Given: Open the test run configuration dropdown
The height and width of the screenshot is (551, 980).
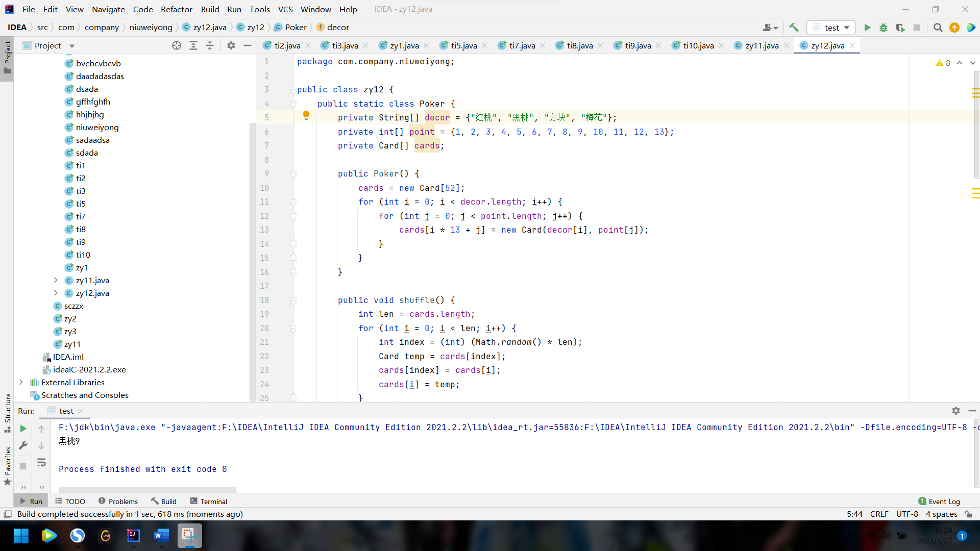Looking at the screenshot, I should click(831, 28).
